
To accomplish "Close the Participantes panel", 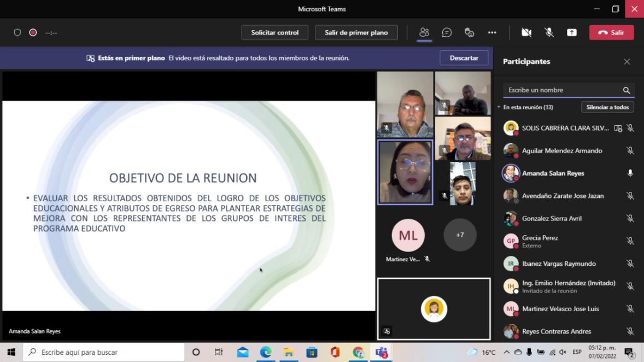I will [x=627, y=62].
